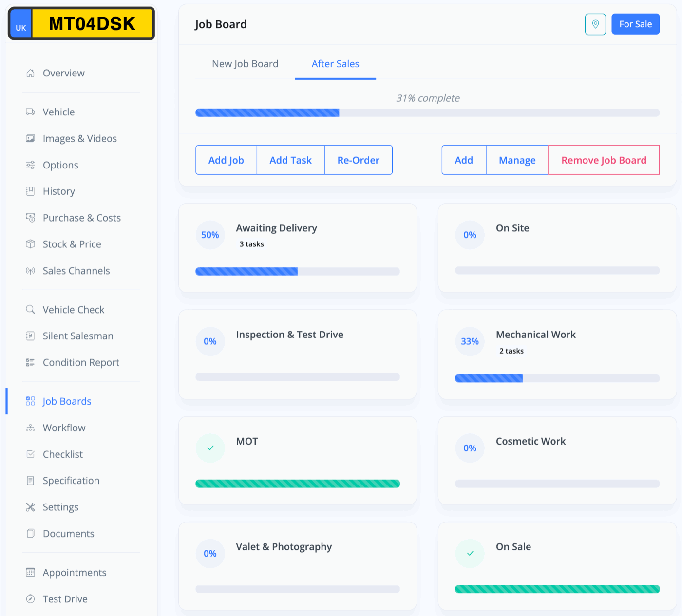Image resolution: width=682 pixels, height=616 pixels.
Task: Open the On Site job card
Action: coord(557,248)
